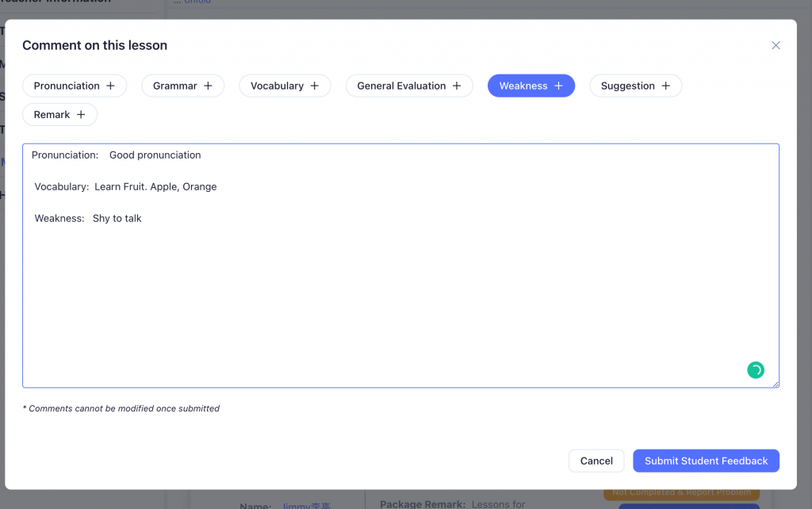Submit Student Feedback
Image resolution: width=812 pixels, height=509 pixels.
point(706,461)
